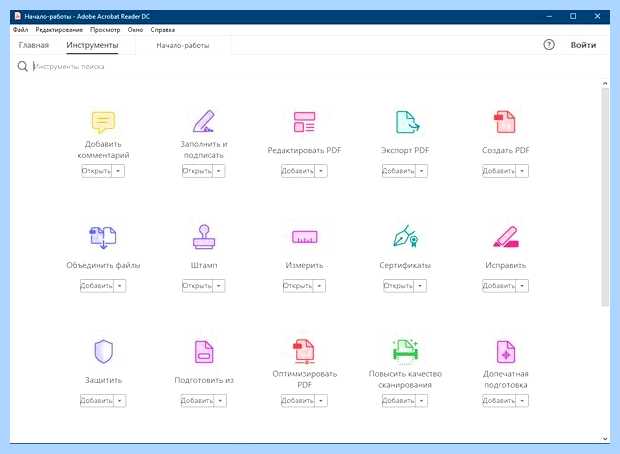The width and height of the screenshot is (620, 454).
Task: Open the Окно menu
Action: pos(135,30)
